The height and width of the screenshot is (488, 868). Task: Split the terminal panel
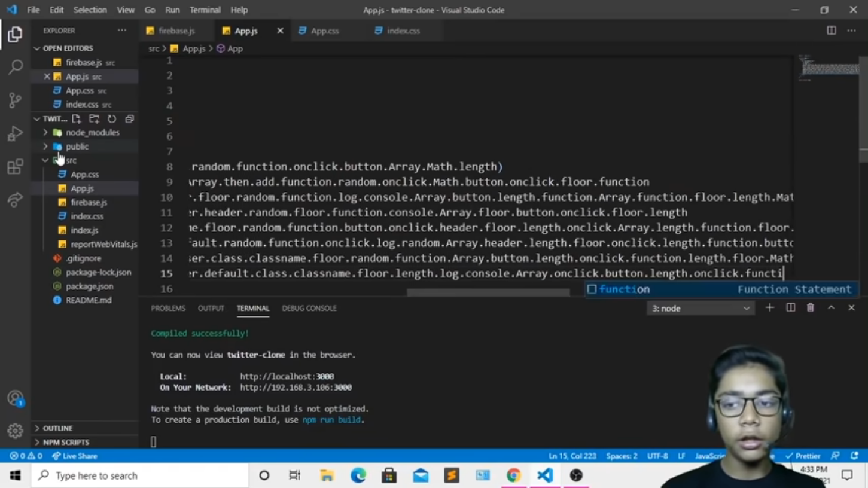790,308
